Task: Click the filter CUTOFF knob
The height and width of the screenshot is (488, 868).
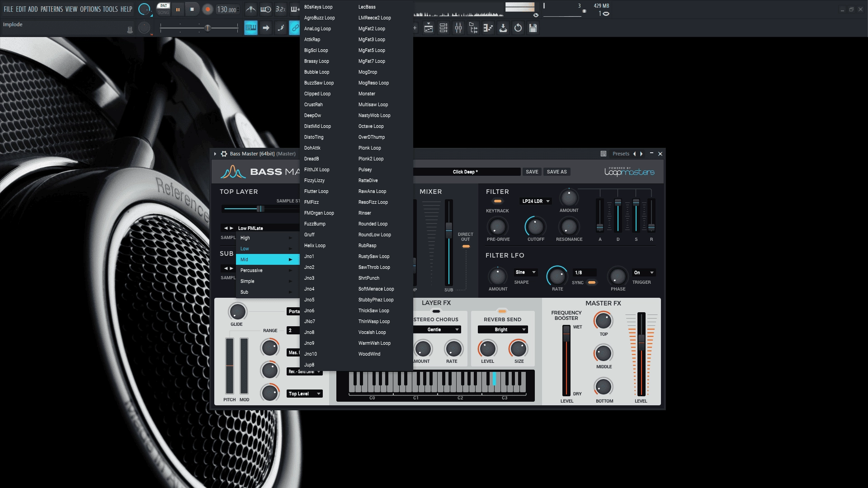Action: 535,226
